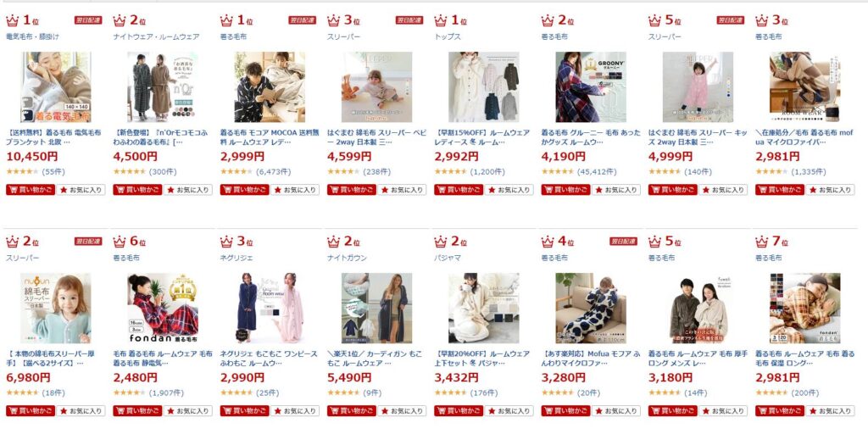Open the 電気毛布・ひざ掛け category link
This screenshot has width=868, height=434.
point(32,36)
